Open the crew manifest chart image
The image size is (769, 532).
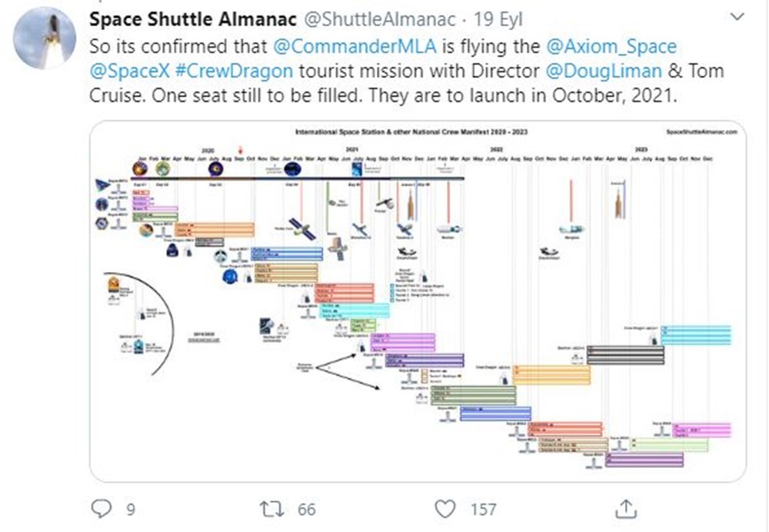tap(418, 301)
